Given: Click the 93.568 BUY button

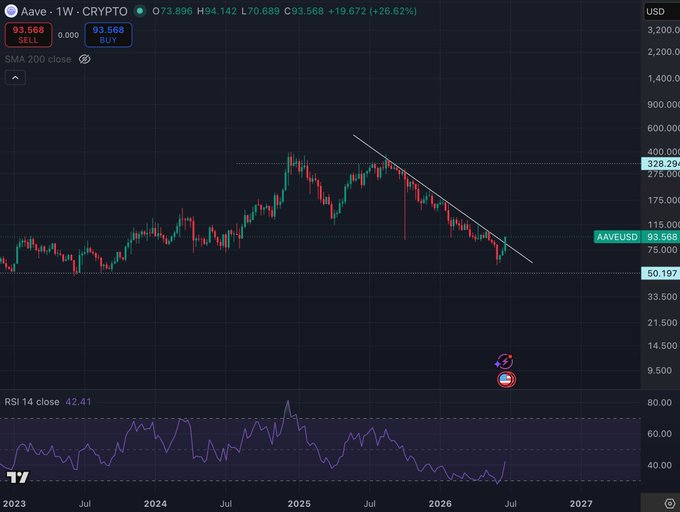Looking at the screenshot, I should click(x=108, y=35).
